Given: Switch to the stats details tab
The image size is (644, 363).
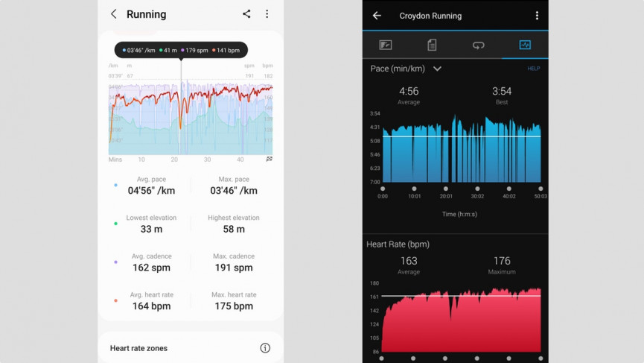Looking at the screenshot, I should pyautogui.click(x=432, y=45).
